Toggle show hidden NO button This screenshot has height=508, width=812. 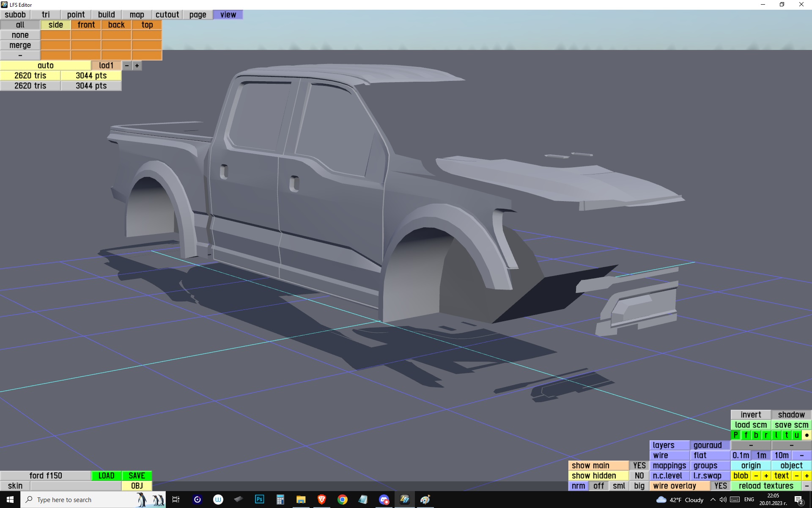tap(639, 475)
